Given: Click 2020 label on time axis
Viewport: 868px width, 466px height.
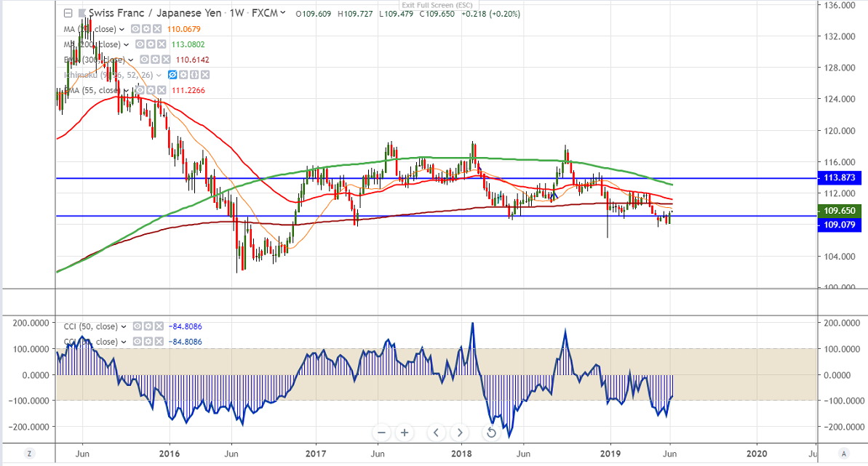Looking at the screenshot, I should tap(757, 454).
